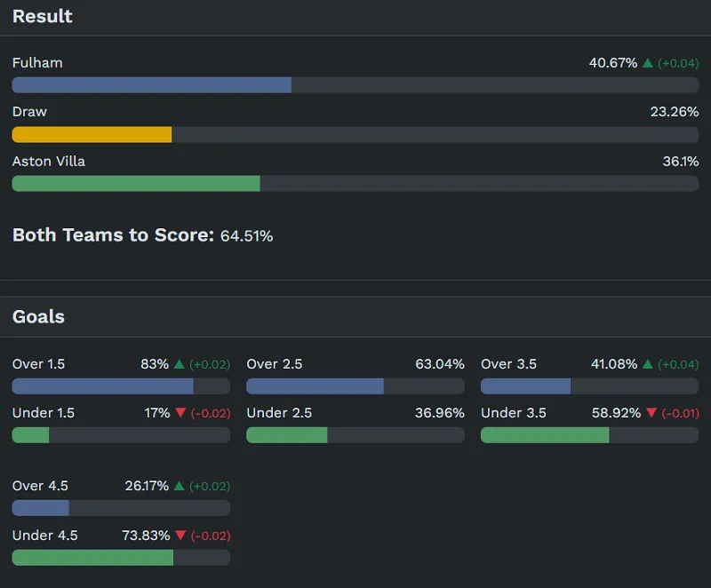Select the Goals section heading

(x=38, y=316)
